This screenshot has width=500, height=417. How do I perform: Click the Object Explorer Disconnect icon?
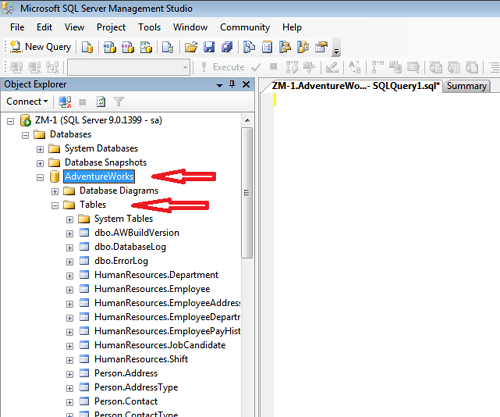[65, 102]
